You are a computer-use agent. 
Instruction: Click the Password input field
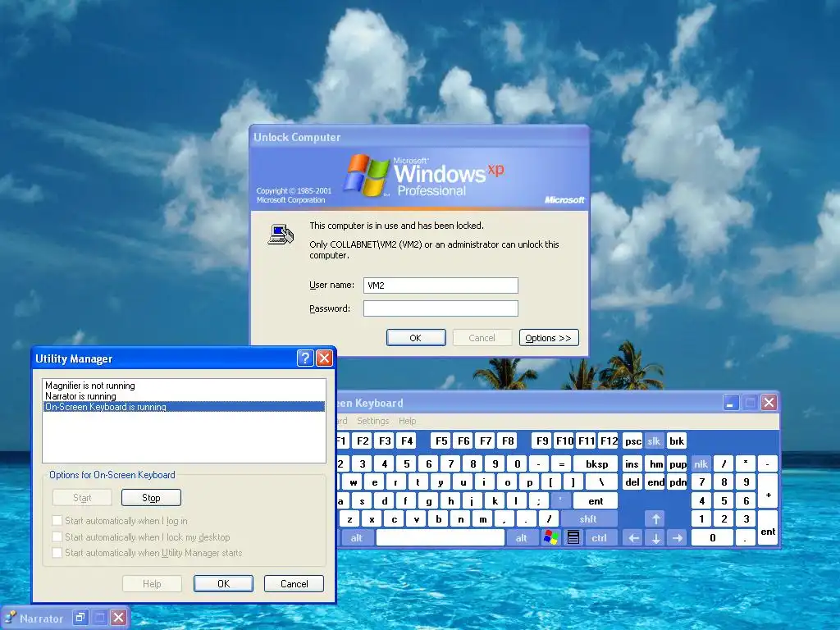[441, 308]
